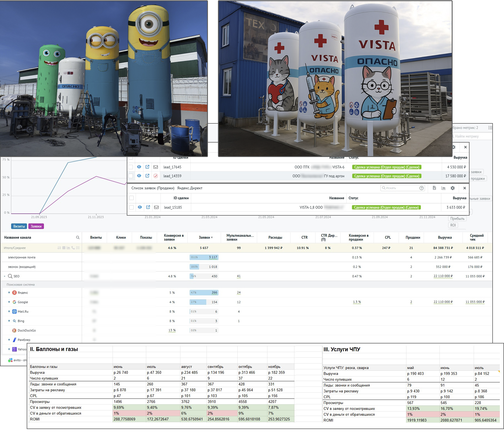Check the box for lead_15185
The height and width of the screenshot is (436, 504).
[131, 207]
